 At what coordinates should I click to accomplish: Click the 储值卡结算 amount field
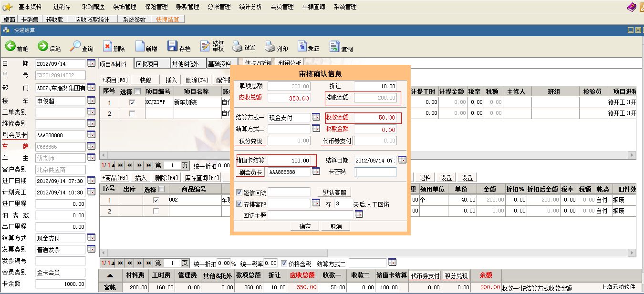289,161
